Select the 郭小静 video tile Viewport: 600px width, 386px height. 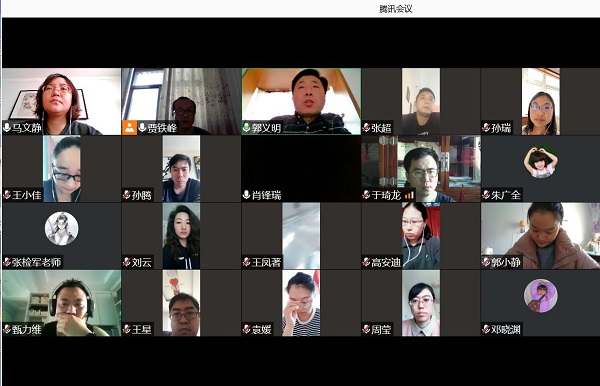pos(540,236)
